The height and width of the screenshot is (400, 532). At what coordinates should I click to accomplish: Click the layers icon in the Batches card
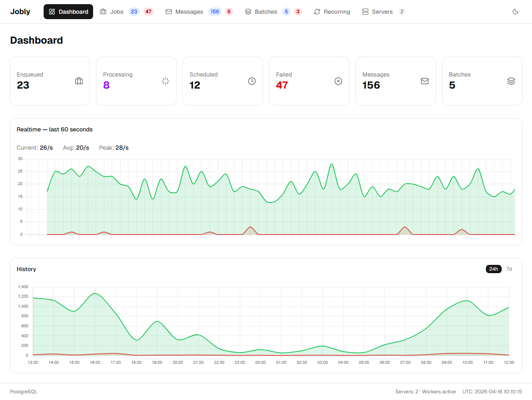pos(511,81)
